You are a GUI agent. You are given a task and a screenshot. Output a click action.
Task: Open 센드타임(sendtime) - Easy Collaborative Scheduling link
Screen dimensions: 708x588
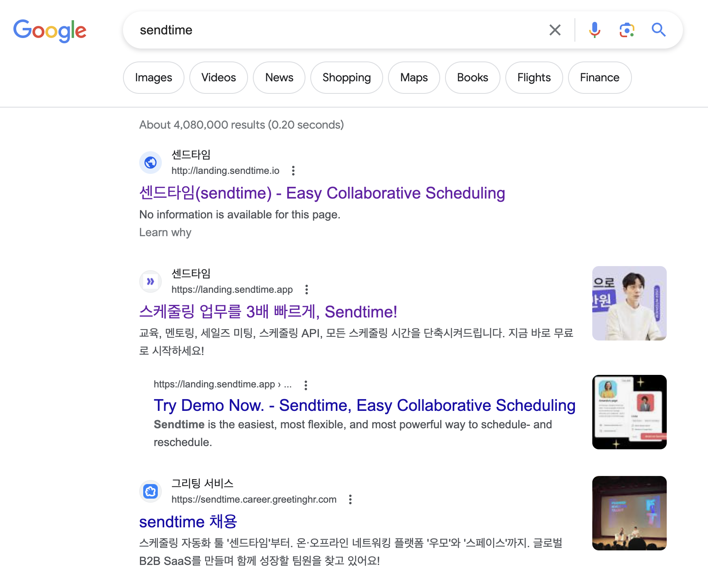(322, 193)
